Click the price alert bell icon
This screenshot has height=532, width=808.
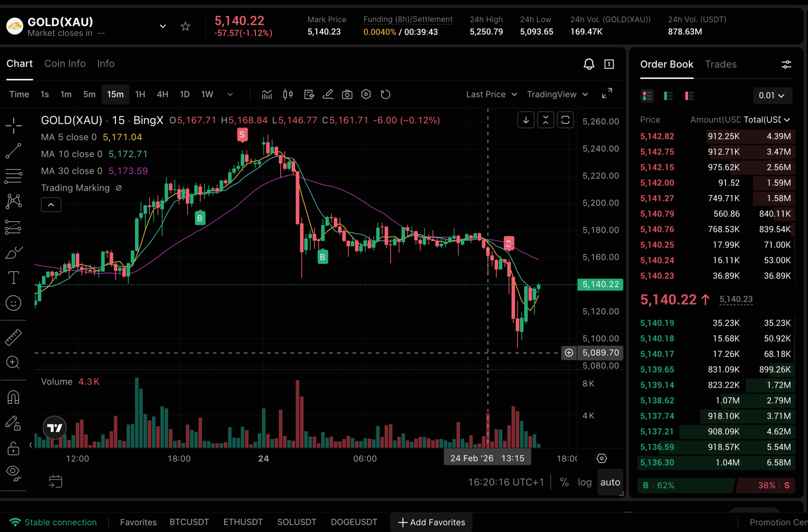click(x=589, y=64)
